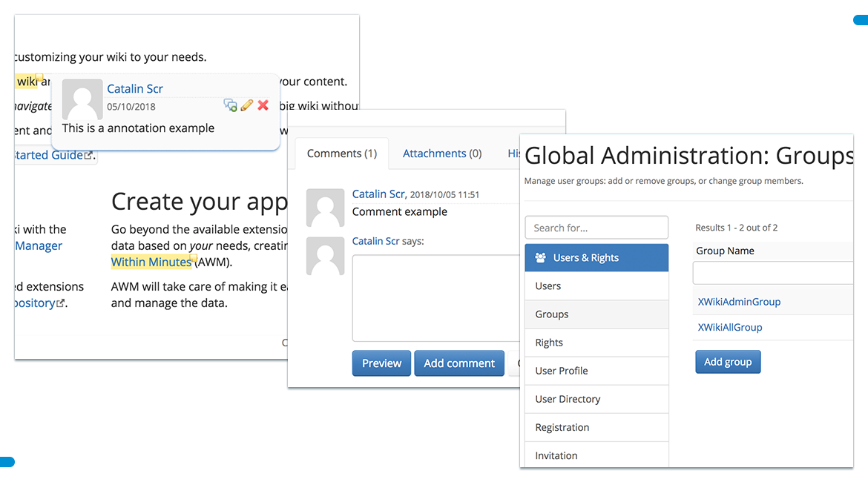Click the 'Create your app' heading
Viewport: 868px width, 482px height.
click(x=200, y=202)
